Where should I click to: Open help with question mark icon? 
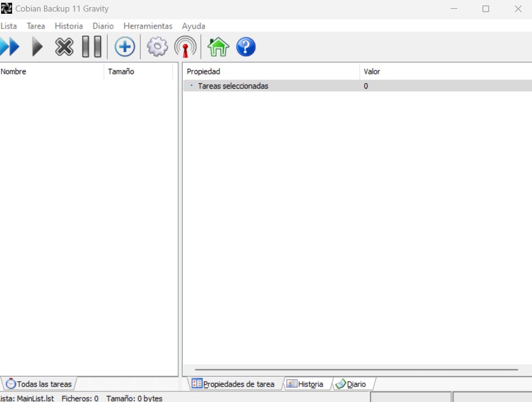246,47
